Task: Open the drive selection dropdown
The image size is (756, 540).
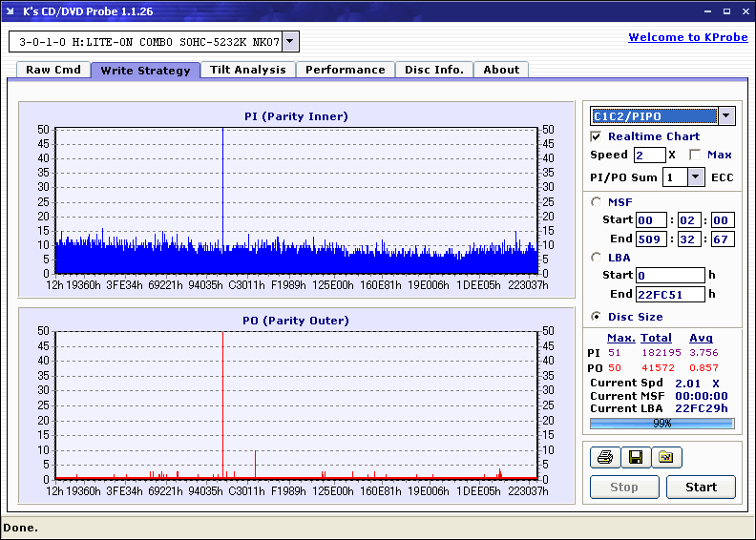Action: click(x=291, y=42)
